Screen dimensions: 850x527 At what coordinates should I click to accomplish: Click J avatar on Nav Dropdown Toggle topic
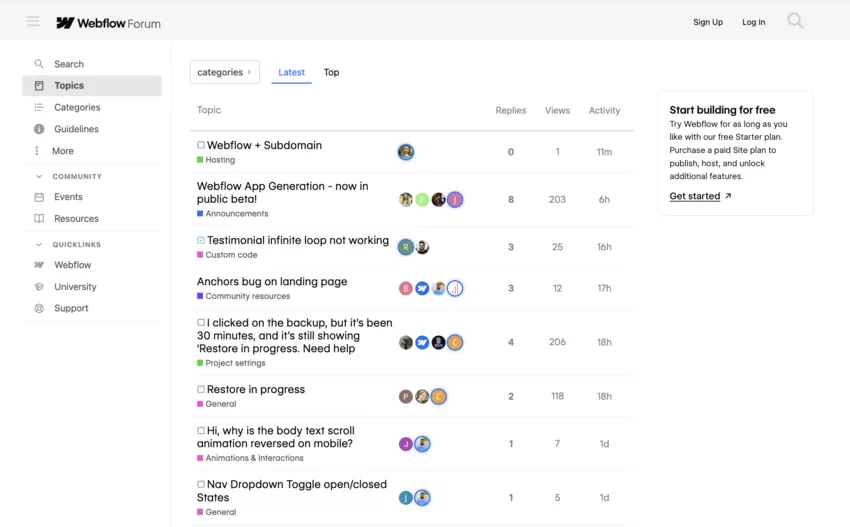pyautogui.click(x=405, y=498)
